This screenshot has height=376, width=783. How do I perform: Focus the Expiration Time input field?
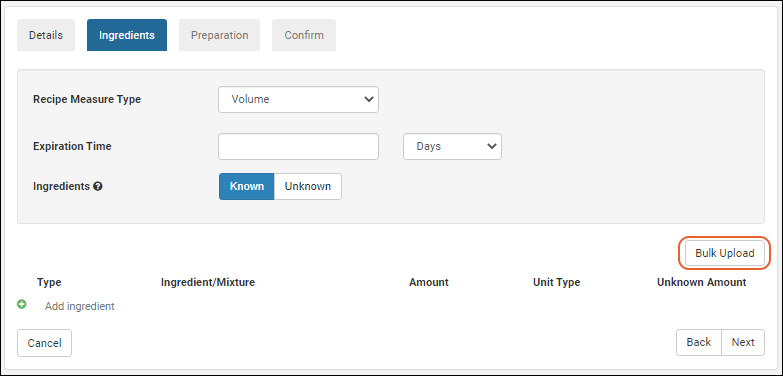coord(298,146)
